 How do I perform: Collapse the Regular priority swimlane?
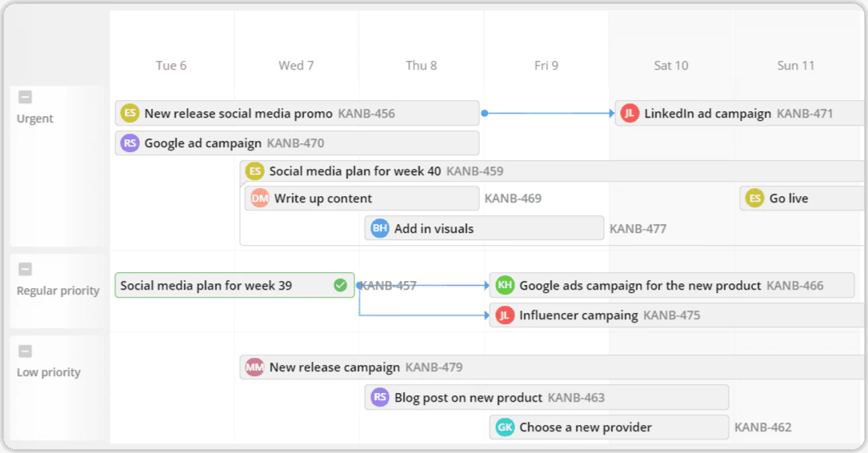point(25,270)
